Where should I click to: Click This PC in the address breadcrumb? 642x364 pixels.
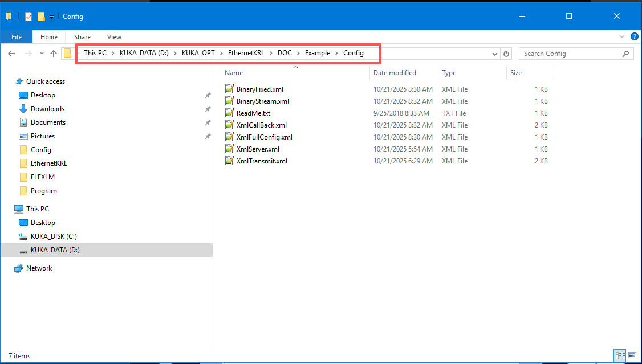click(x=95, y=53)
